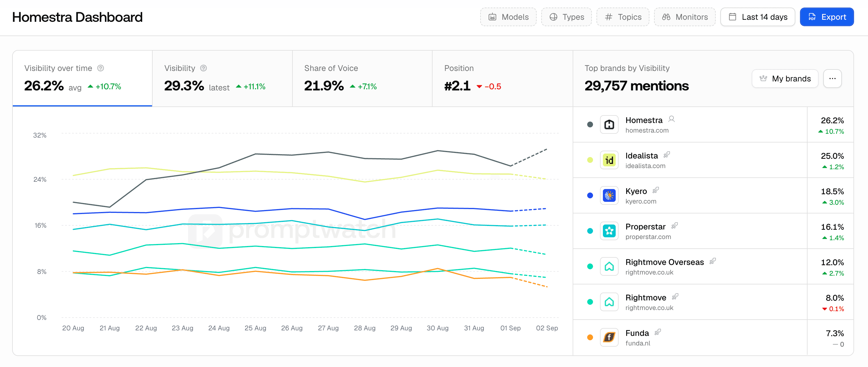Image resolution: width=868 pixels, height=367 pixels.
Task: Click the robot icon in Models
Action: pos(492,17)
